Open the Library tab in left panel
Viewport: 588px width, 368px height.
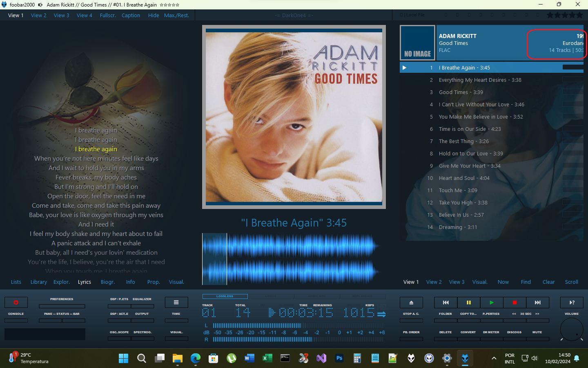(39, 282)
